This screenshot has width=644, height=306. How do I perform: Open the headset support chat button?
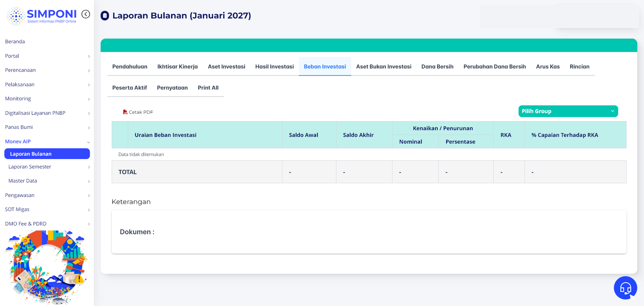tap(625, 288)
